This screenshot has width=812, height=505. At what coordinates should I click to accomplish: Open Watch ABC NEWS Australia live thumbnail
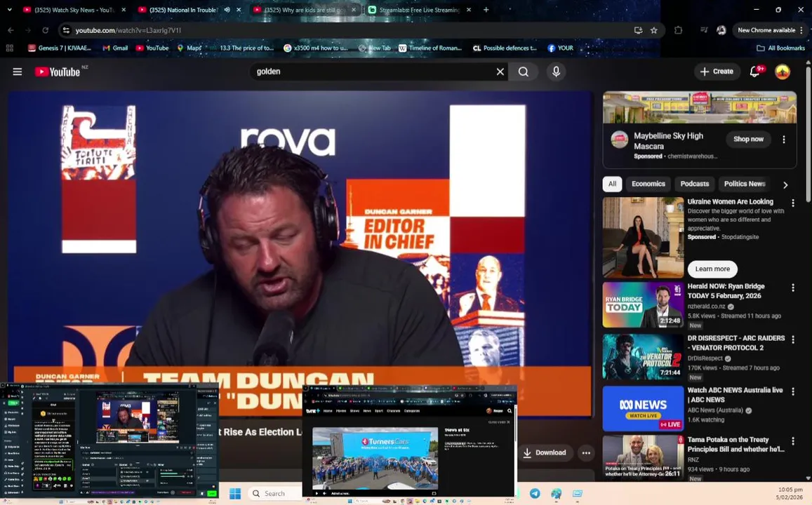pyautogui.click(x=643, y=408)
